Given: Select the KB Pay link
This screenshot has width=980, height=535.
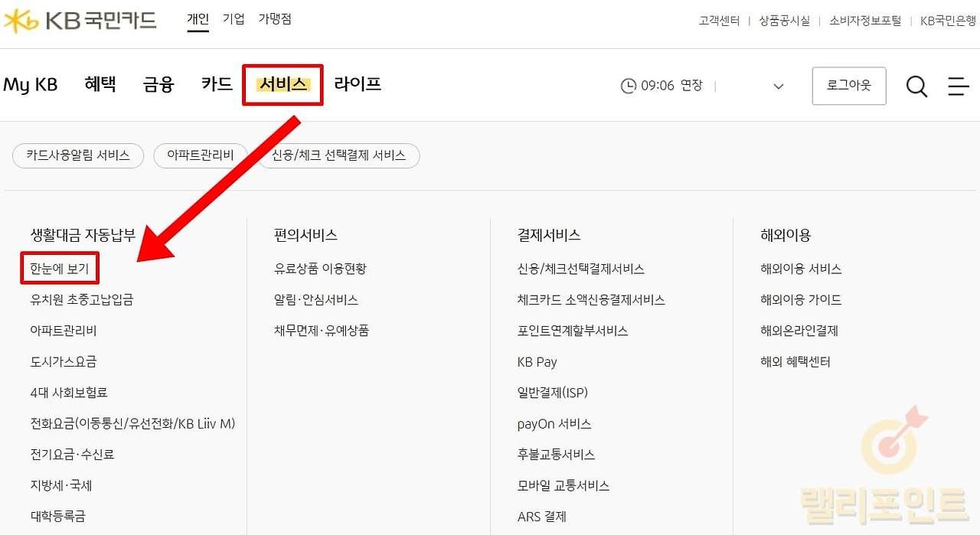Looking at the screenshot, I should click(537, 362).
